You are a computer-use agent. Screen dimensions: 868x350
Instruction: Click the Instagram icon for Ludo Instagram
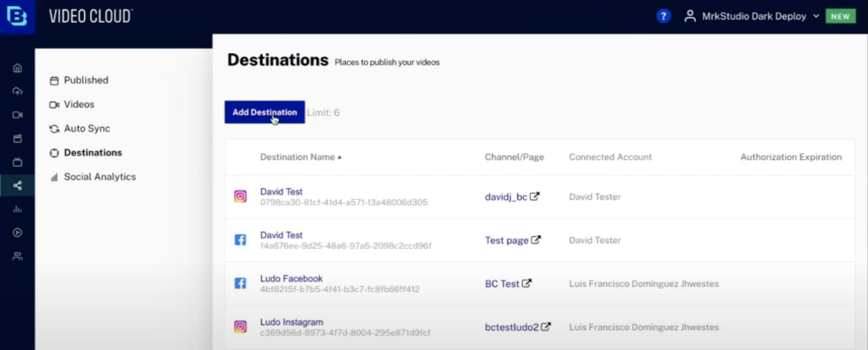(x=240, y=327)
